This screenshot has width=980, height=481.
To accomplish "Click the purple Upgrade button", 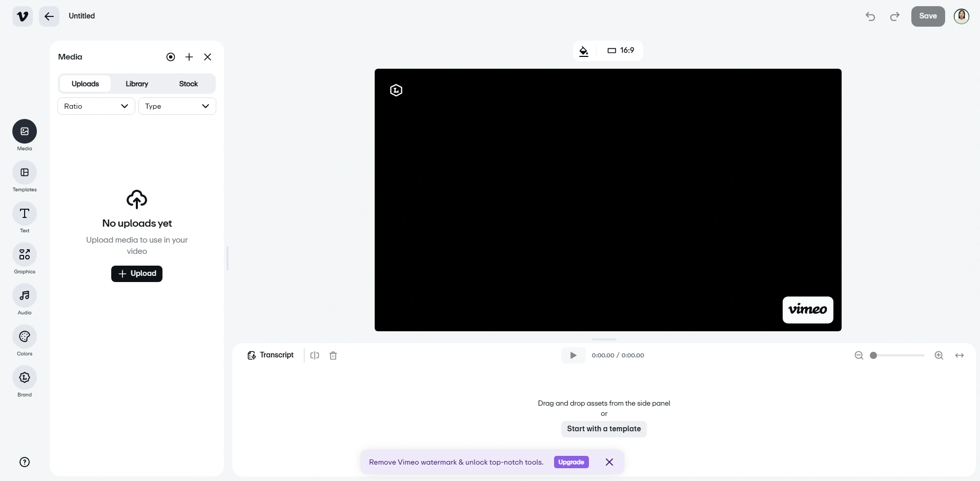I will [x=571, y=462].
